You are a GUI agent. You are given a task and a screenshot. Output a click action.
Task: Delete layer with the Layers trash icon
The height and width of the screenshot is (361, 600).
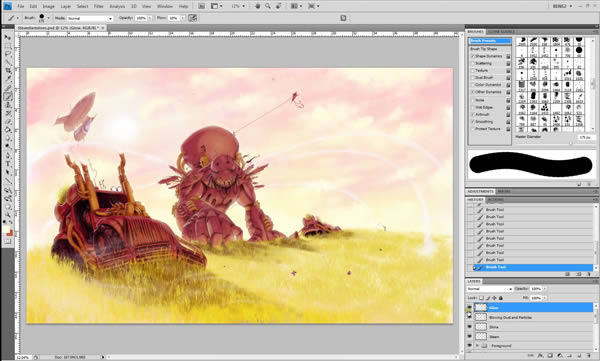pos(589,356)
